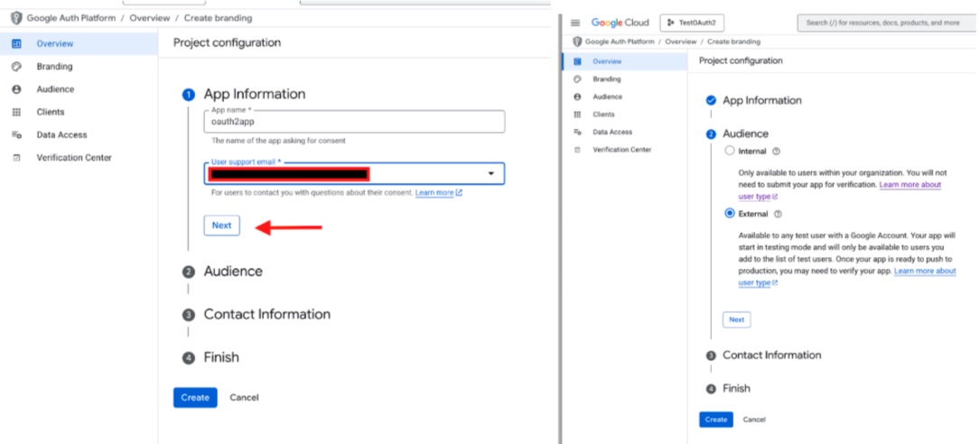Click the help icon next to External option
The width and height of the screenshot is (980, 444).
778,214
